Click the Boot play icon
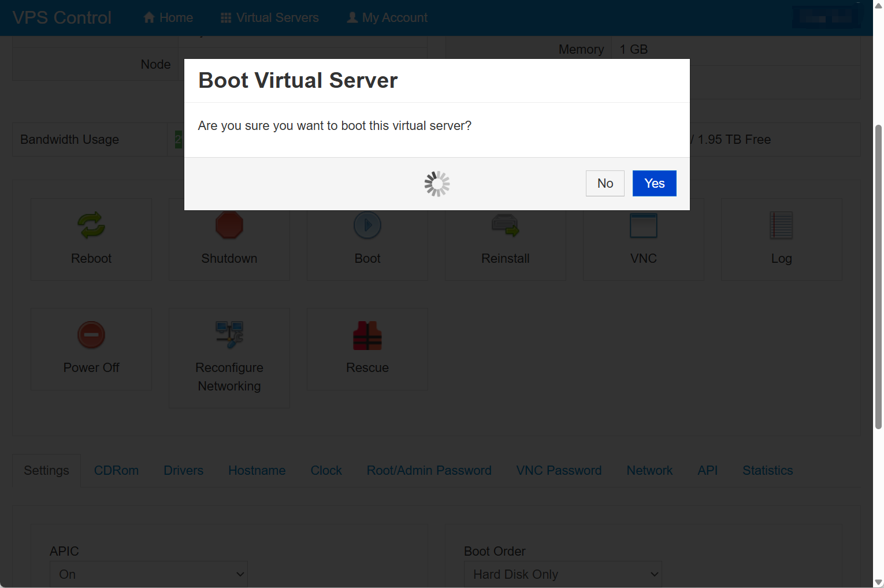The image size is (884, 588). pos(367,225)
